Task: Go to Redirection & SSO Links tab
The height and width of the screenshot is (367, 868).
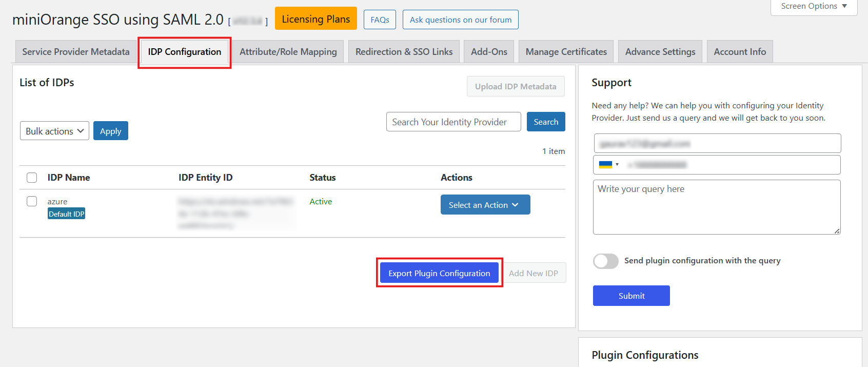Action: (x=404, y=52)
